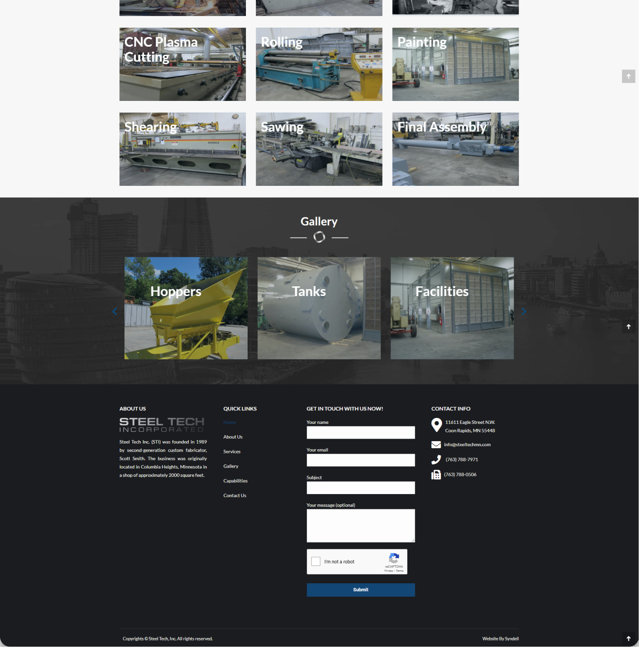Click the Your name input field
Screen dimensions: 639x672
coord(361,433)
